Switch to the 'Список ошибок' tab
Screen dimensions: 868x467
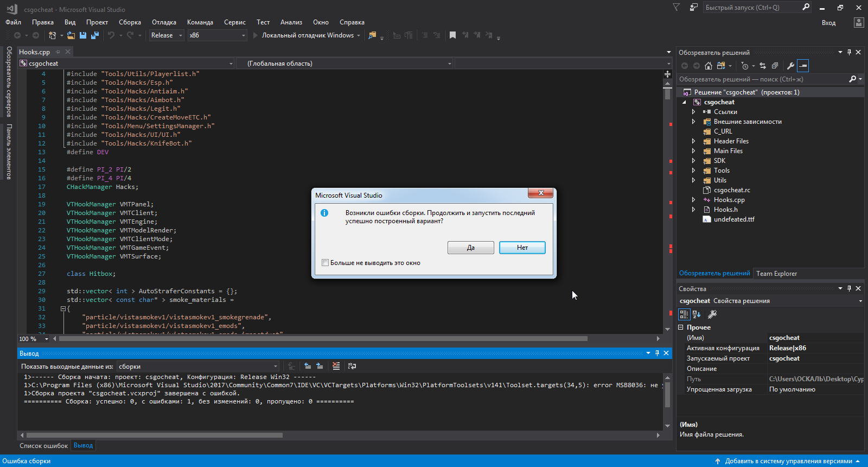(x=44, y=446)
